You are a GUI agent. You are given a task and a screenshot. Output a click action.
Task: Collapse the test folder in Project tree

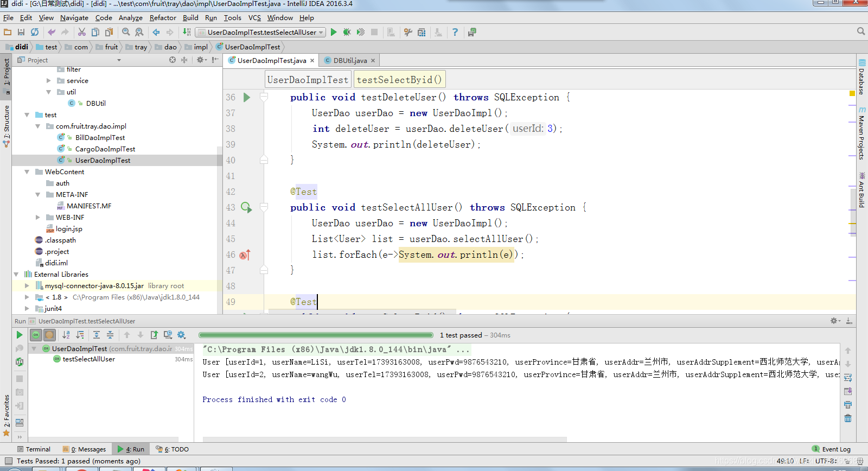pyautogui.click(x=27, y=114)
